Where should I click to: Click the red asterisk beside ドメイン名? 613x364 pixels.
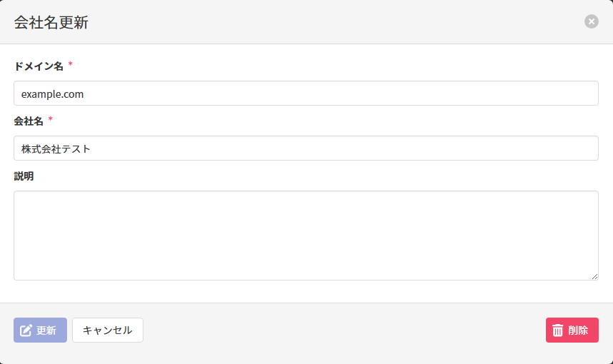coord(71,66)
